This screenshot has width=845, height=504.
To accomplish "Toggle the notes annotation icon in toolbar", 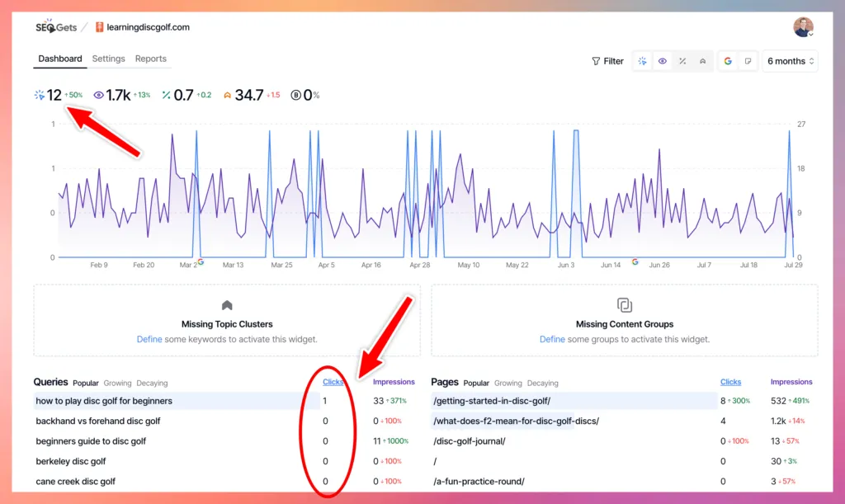I will point(748,61).
